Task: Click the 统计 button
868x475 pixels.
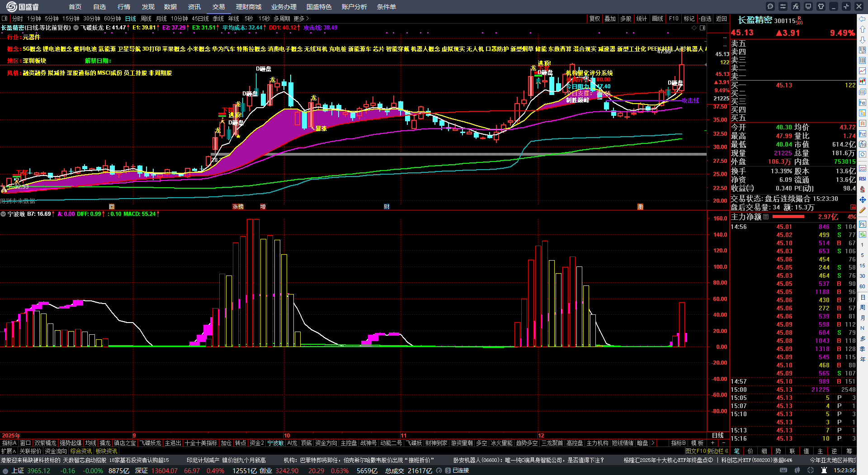Action: tap(642, 19)
